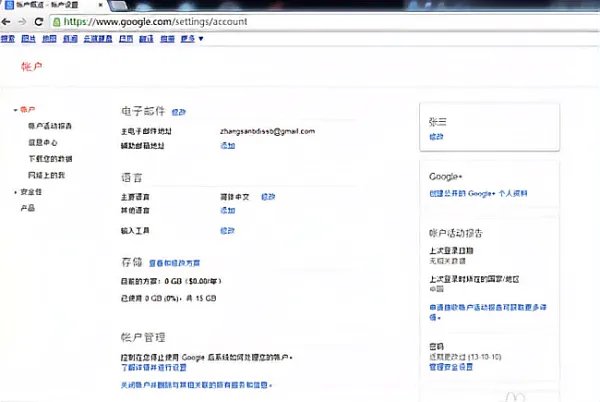Open 查看和修改方案 beside 存储
The image size is (600, 402).
[x=174, y=263]
